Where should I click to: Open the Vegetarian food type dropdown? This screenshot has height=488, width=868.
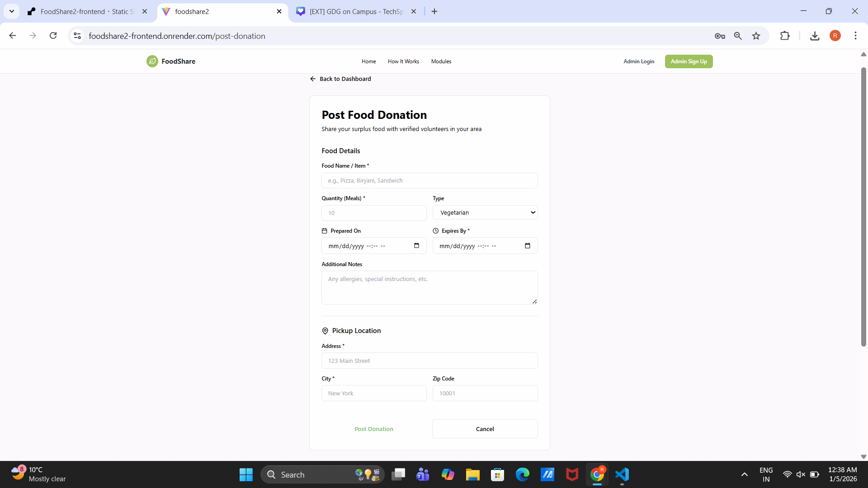(x=485, y=212)
